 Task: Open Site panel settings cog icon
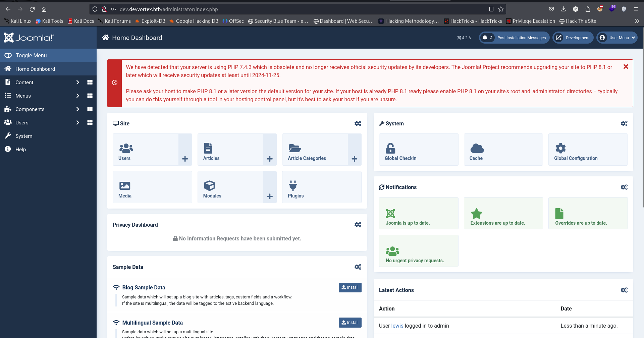[358, 123]
